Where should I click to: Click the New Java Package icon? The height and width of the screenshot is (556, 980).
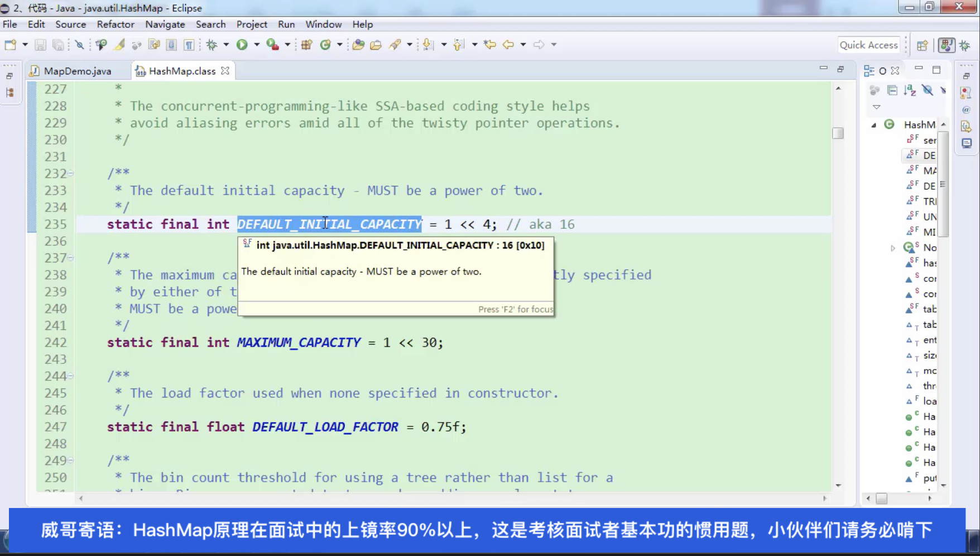(x=306, y=45)
